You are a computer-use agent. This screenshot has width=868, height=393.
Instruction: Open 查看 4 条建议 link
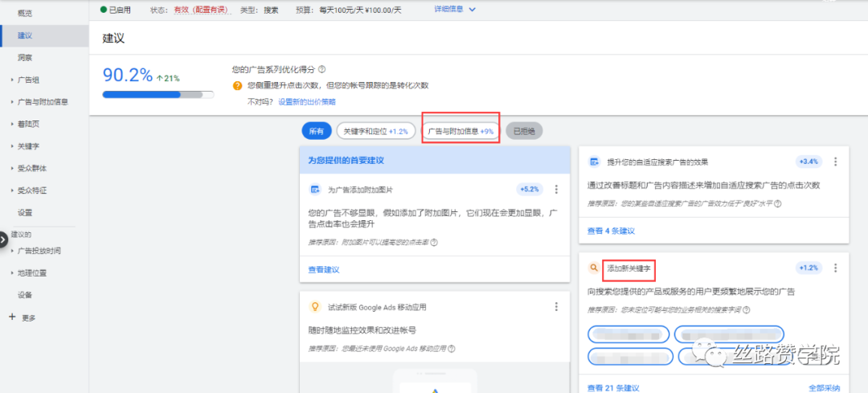pos(611,231)
